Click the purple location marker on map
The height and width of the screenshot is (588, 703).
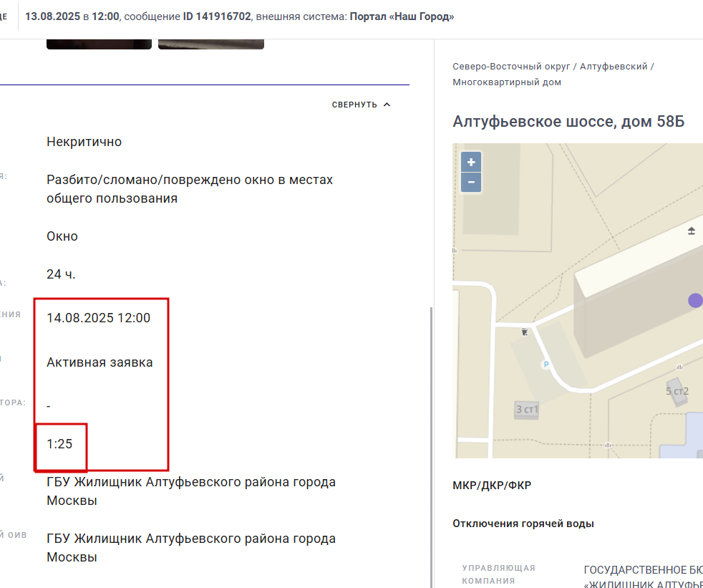tap(695, 301)
